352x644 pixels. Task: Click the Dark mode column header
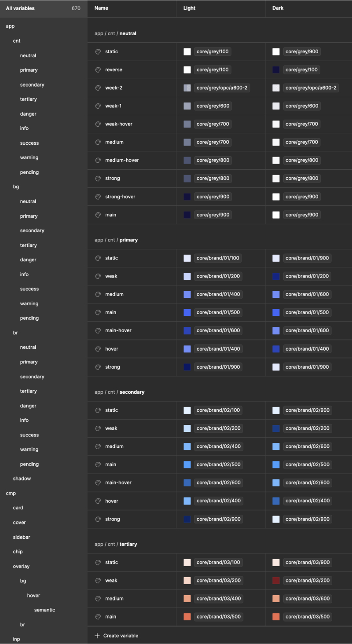coord(278,8)
